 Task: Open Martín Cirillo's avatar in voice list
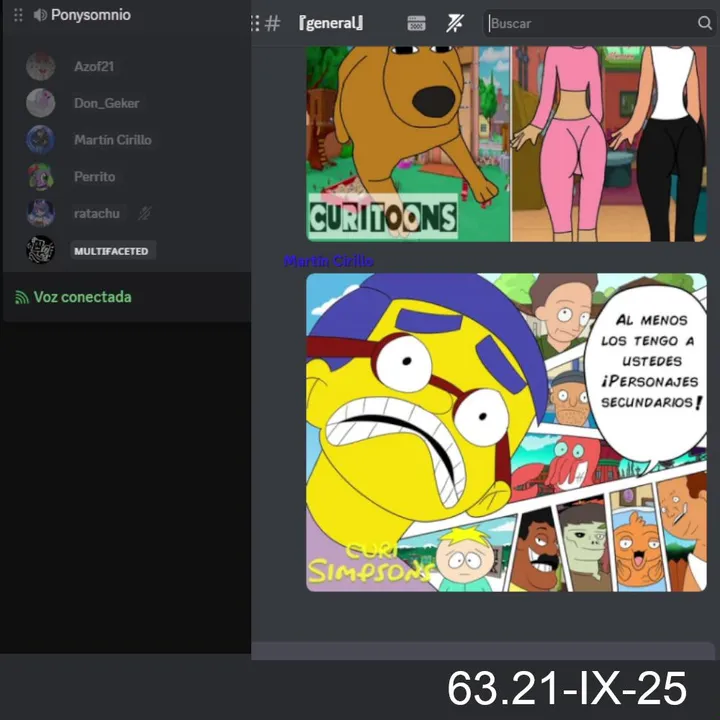point(40,140)
